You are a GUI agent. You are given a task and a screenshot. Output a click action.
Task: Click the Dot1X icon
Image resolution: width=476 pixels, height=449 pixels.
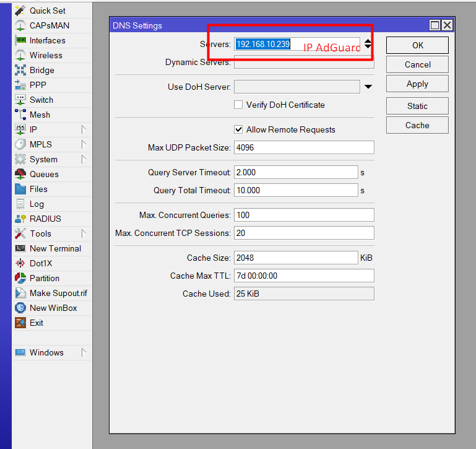click(x=20, y=263)
